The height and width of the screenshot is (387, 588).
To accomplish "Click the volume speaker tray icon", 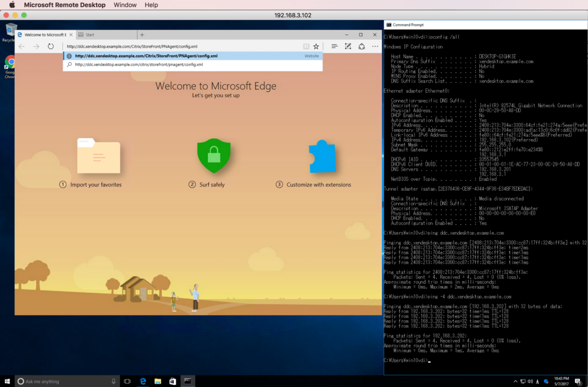I will pyautogui.click(x=530, y=382).
